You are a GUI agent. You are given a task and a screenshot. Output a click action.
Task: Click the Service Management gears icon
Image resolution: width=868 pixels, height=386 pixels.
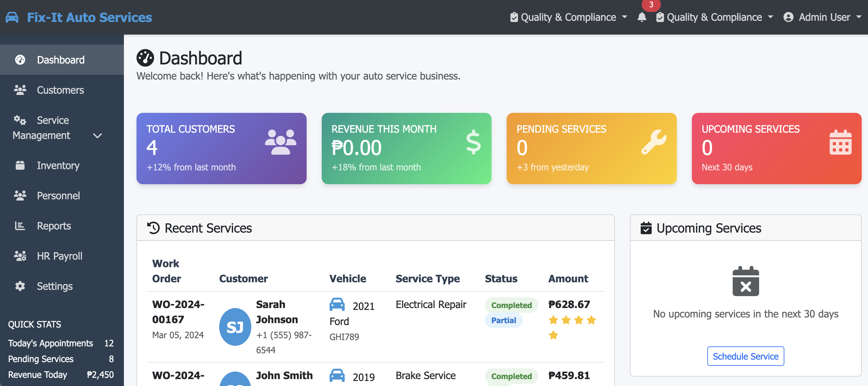[x=19, y=120]
